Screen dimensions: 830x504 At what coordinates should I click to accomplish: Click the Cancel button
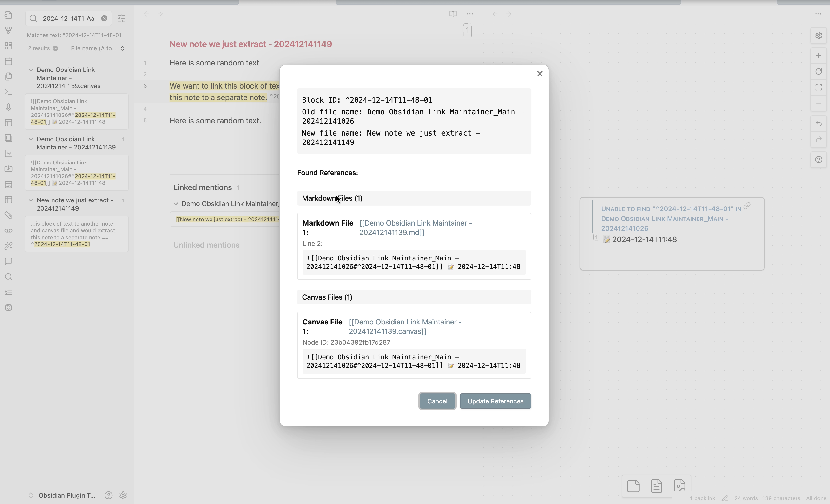tap(437, 401)
